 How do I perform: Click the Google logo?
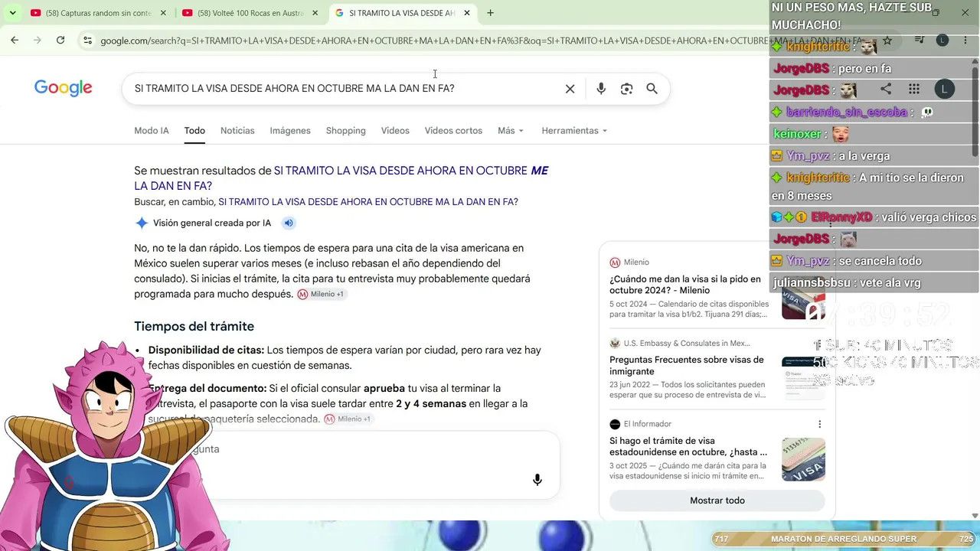point(64,88)
